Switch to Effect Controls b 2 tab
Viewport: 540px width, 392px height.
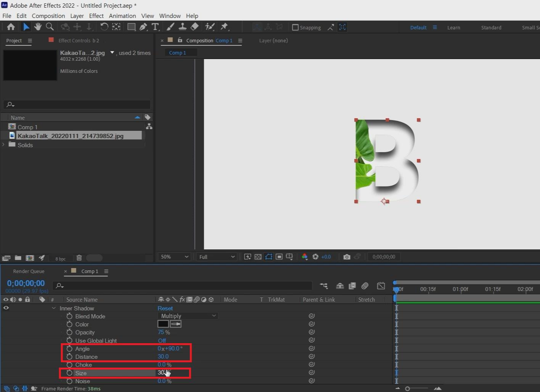tap(78, 40)
